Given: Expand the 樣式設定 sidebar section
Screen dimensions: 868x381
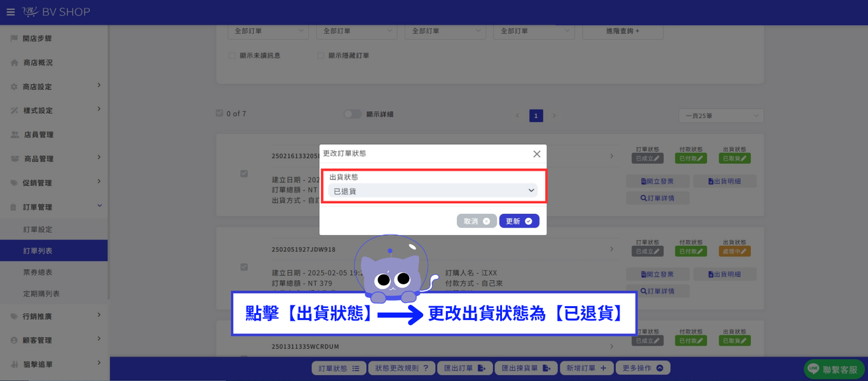Looking at the screenshot, I should (54, 110).
